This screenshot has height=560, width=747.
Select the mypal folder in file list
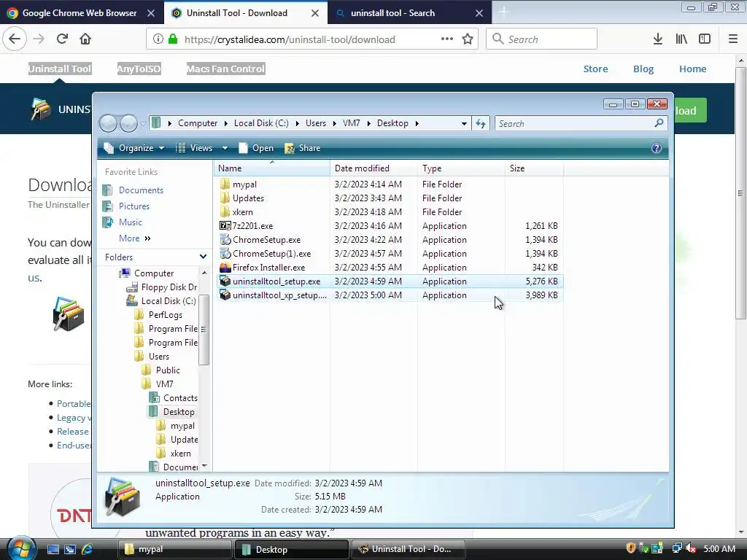coord(244,184)
